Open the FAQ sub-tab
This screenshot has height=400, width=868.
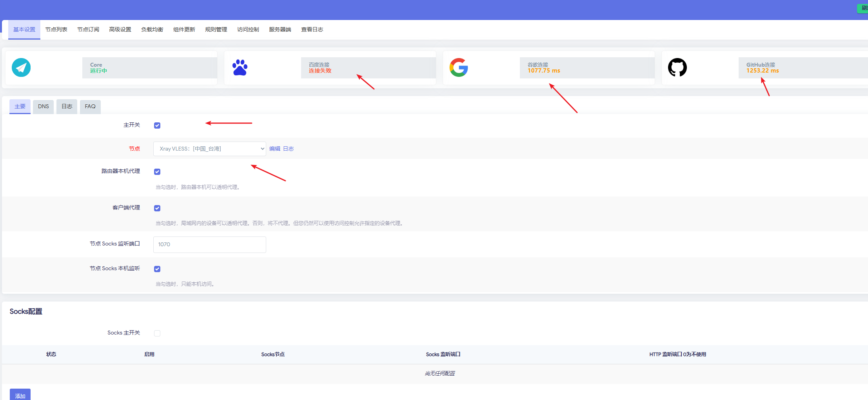coord(90,107)
